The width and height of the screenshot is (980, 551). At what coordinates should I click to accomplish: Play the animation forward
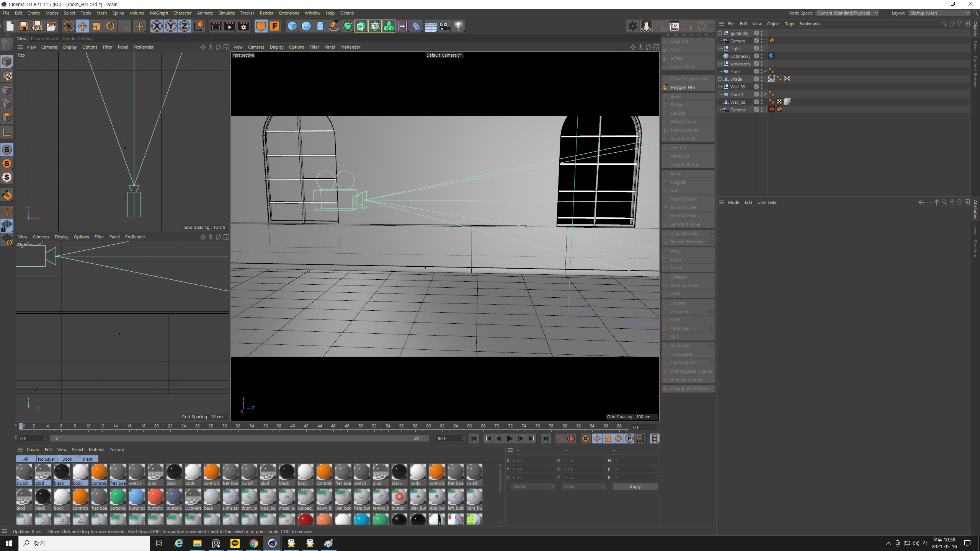pyautogui.click(x=510, y=439)
